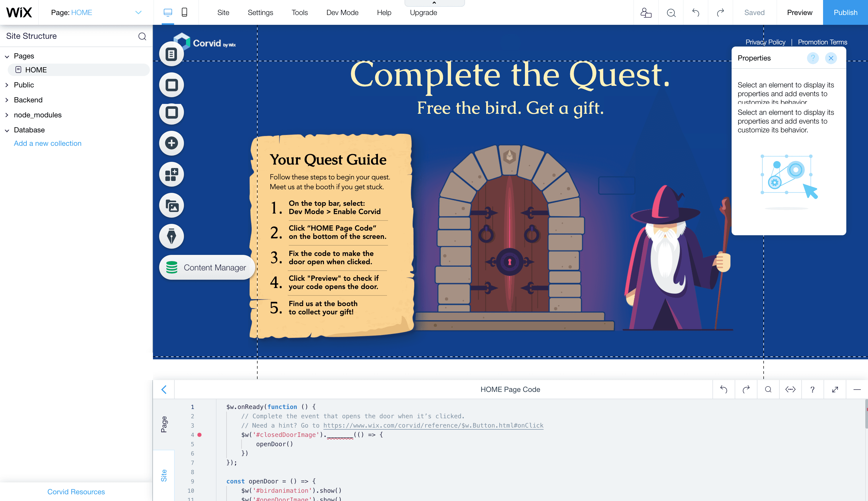Select desktop view icon

(x=168, y=12)
